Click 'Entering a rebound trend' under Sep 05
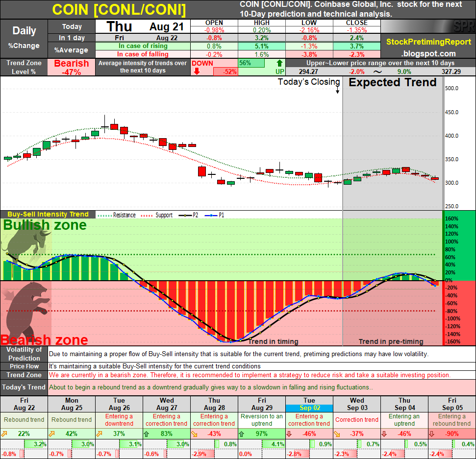This screenshot has height=459, width=476. click(x=451, y=420)
